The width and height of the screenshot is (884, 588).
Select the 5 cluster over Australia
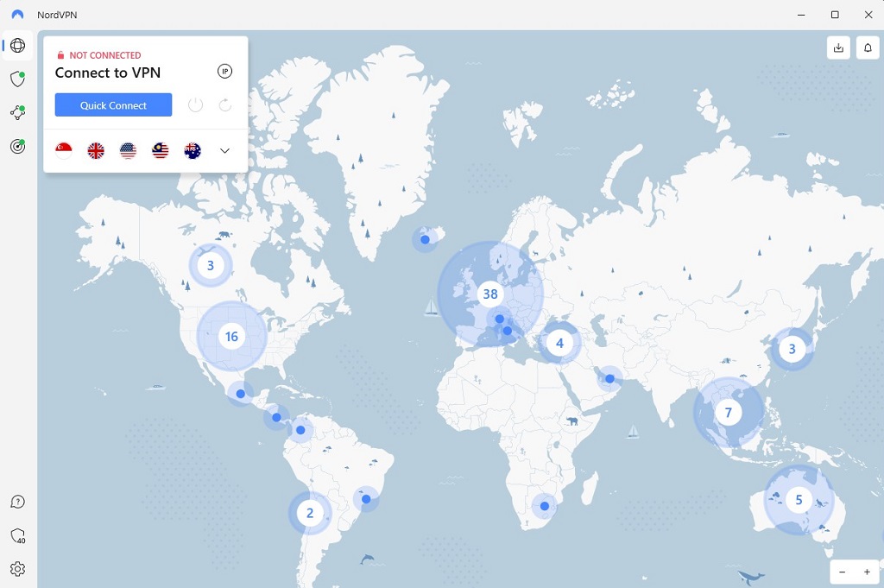coord(799,499)
